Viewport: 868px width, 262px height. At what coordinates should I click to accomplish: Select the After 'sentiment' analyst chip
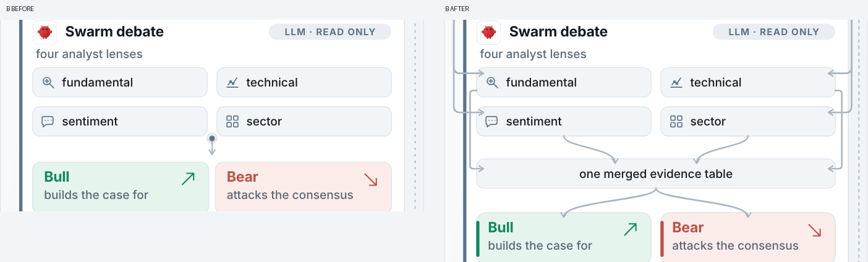tap(564, 122)
